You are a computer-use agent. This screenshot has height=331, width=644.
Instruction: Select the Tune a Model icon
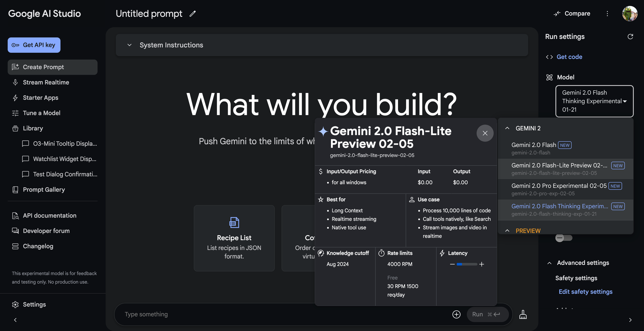(x=15, y=113)
